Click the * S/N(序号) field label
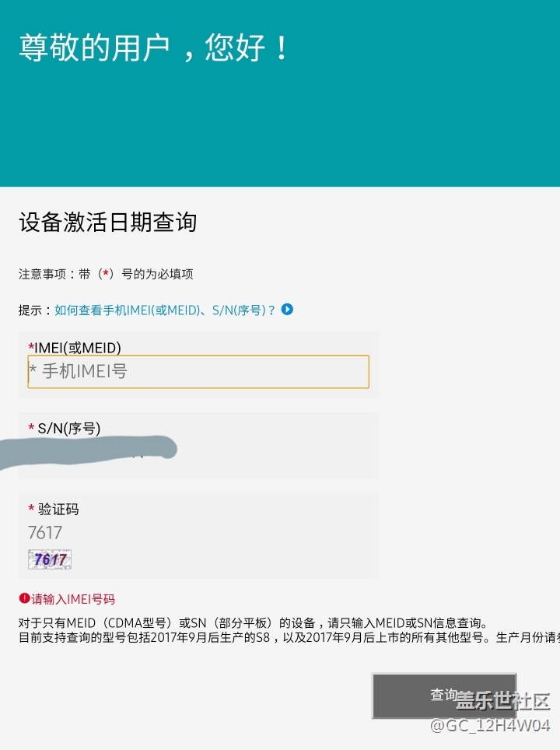 coord(65,428)
